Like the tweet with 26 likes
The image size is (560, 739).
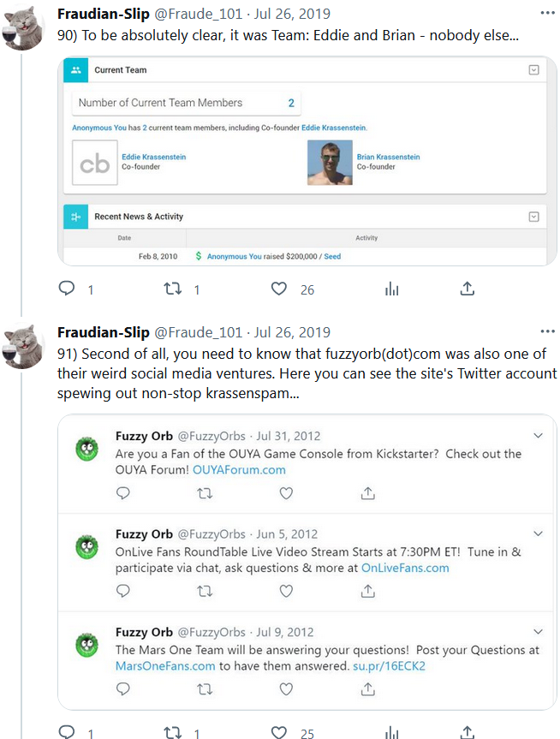pyautogui.click(x=278, y=289)
